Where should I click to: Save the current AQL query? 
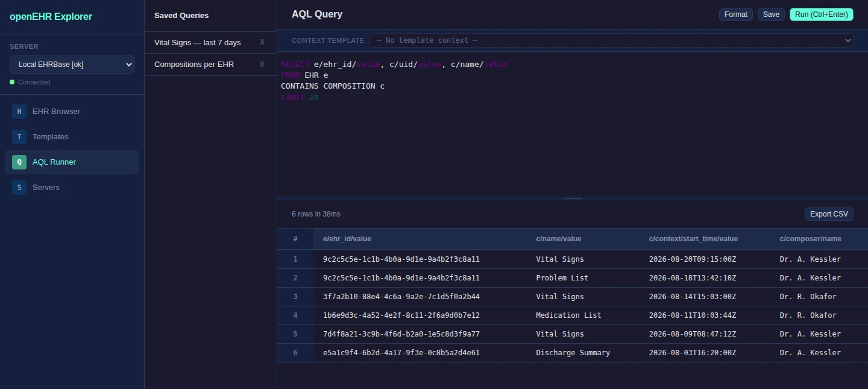coord(771,14)
